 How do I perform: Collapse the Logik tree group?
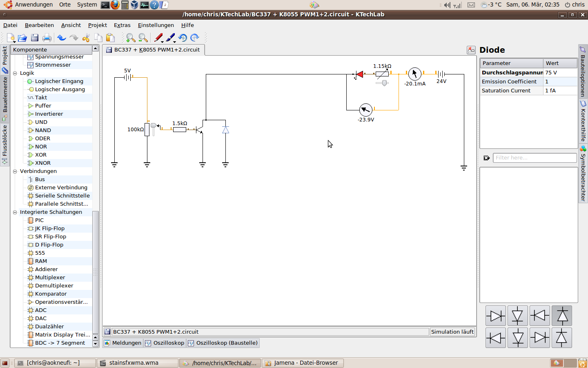[x=15, y=73]
